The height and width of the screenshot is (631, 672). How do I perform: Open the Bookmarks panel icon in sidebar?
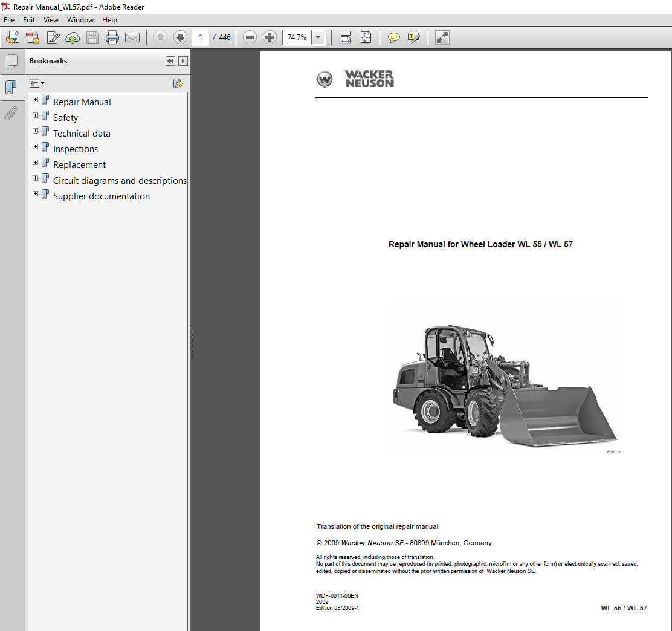coord(12,88)
